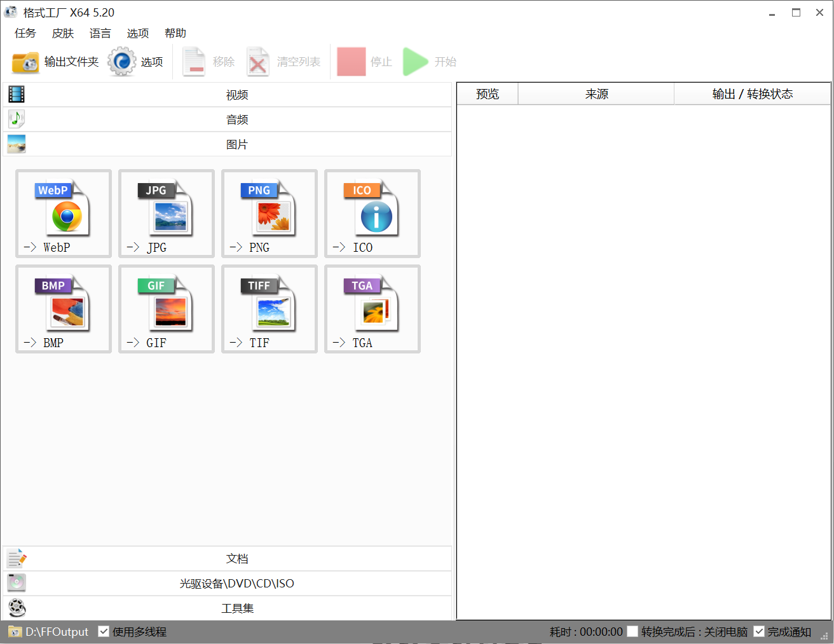
Task: Expand the 文档 category section
Action: 228,559
